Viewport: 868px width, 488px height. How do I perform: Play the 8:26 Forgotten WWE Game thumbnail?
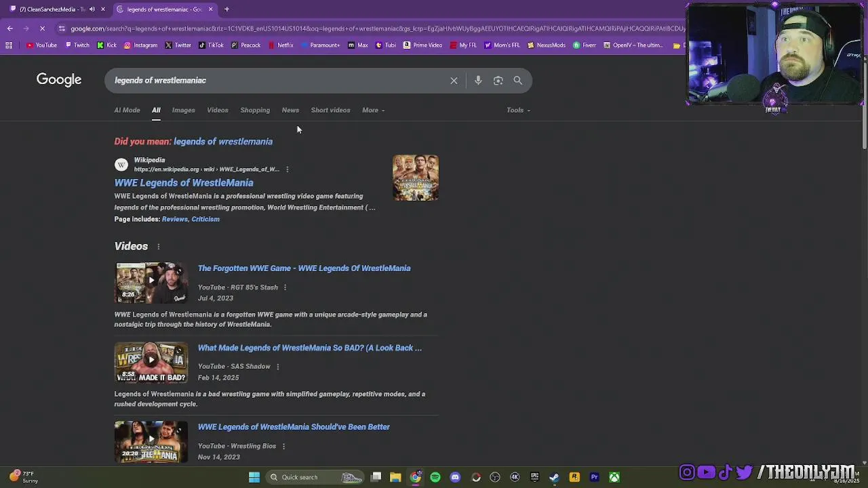pyautogui.click(x=151, y=283)
